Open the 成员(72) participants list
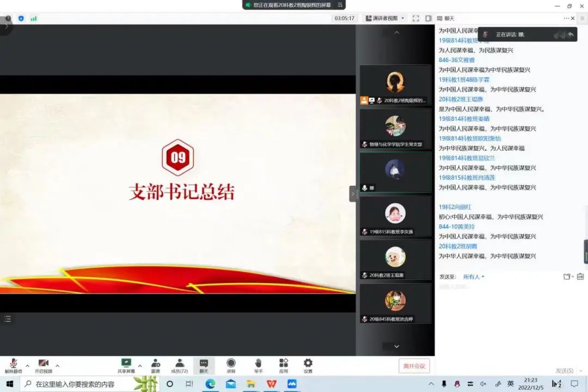The width and height of the screenshot is (588, 392). click(x=180, y=365)
